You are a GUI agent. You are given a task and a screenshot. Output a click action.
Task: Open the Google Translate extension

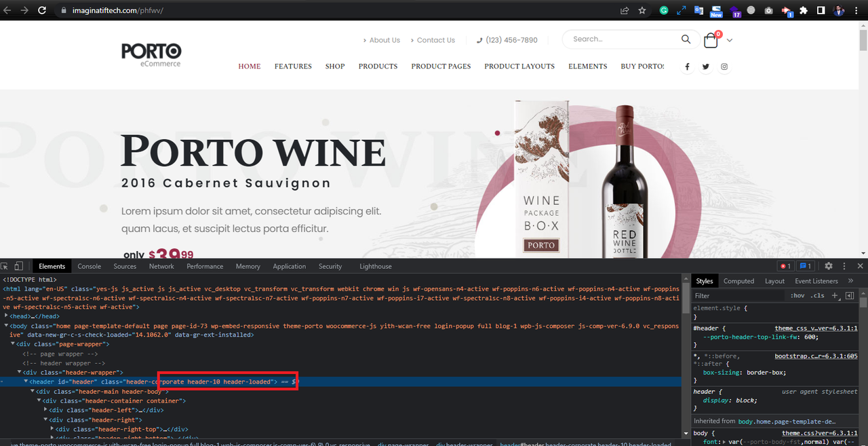tap(698, 11)
